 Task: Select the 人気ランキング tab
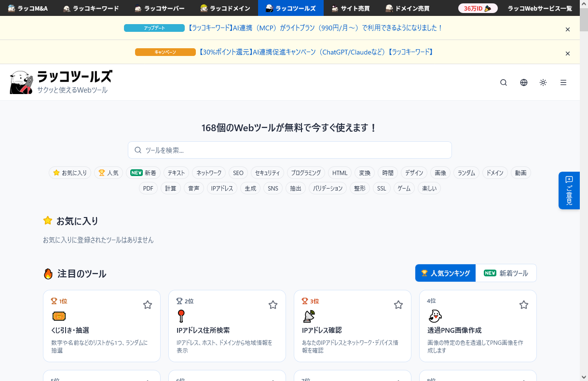[446, 273]
